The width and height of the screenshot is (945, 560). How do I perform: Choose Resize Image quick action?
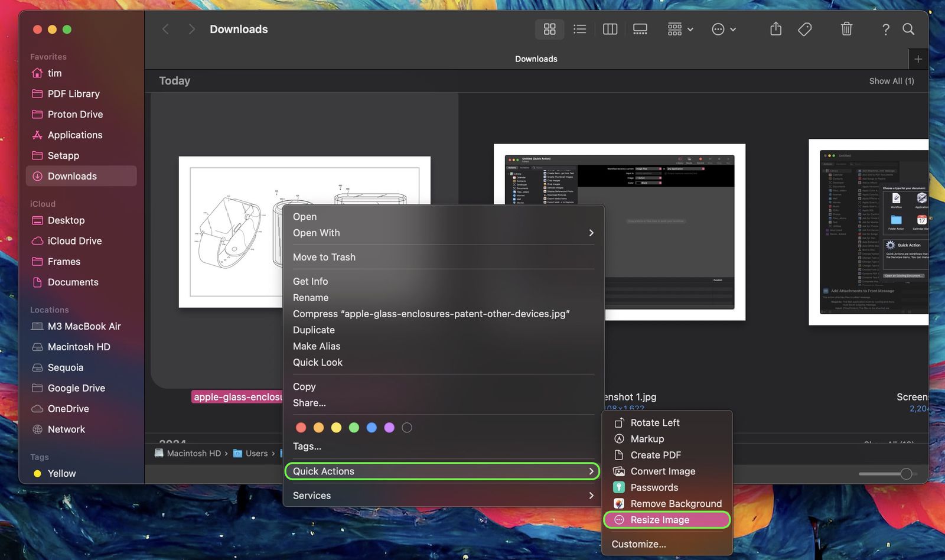660,520
